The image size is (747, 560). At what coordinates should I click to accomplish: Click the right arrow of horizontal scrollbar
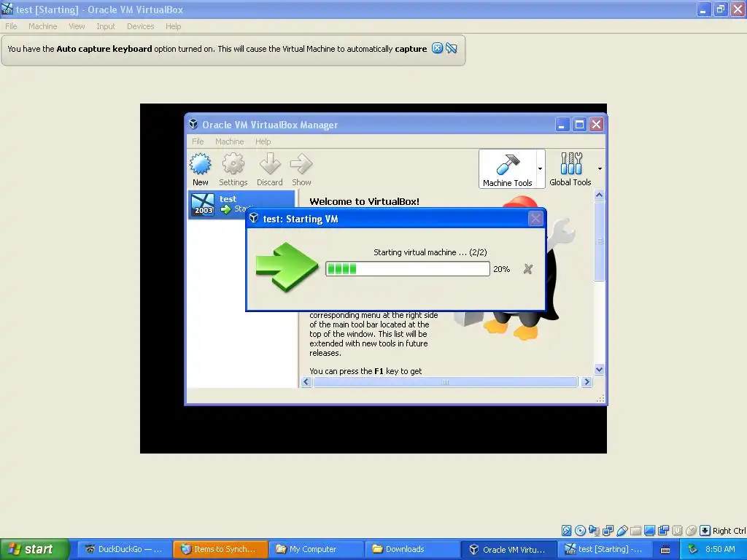click(587, 382)
